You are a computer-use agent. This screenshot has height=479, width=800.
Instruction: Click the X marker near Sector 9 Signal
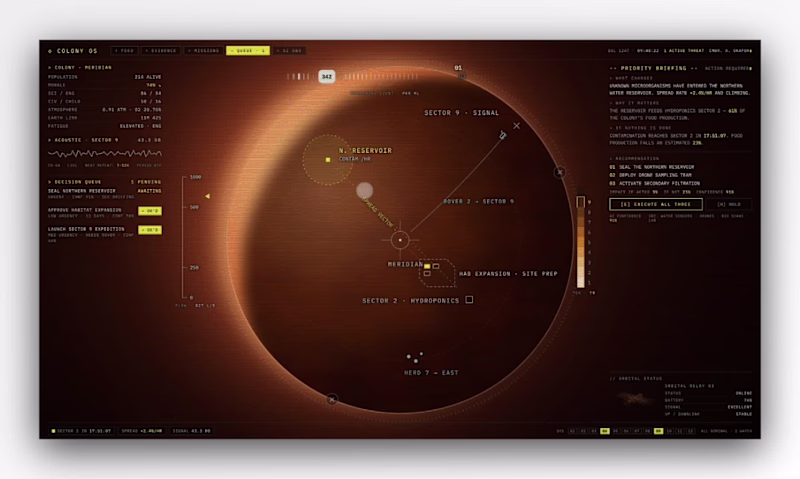(x=517, y=125)
